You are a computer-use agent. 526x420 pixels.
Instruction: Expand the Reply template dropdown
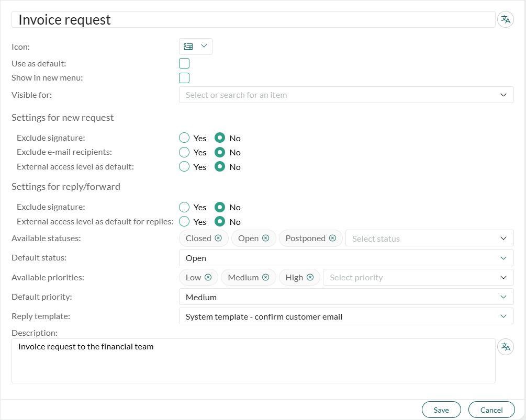point(346,316)
